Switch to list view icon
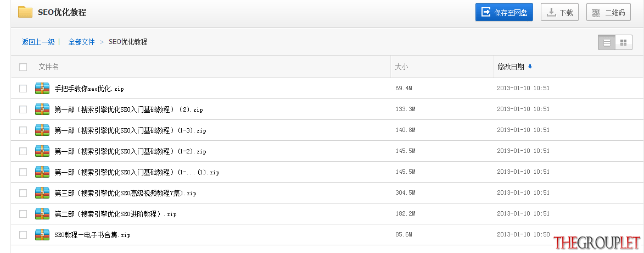This screenshot has width=644, height=253. (x=607, y=42)
